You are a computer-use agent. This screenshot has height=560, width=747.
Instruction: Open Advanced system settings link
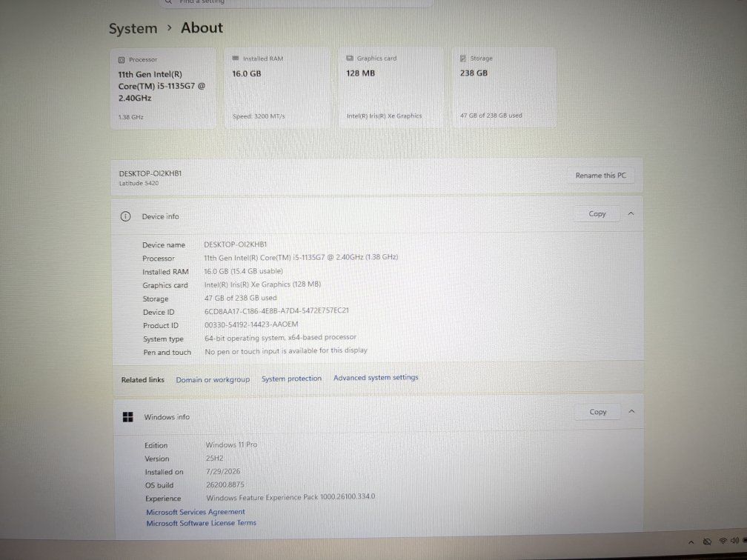click(376, 378)
